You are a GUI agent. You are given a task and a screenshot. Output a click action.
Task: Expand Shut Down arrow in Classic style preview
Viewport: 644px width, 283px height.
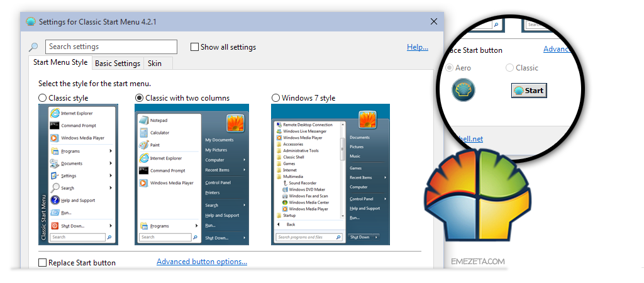pos(111,226)
